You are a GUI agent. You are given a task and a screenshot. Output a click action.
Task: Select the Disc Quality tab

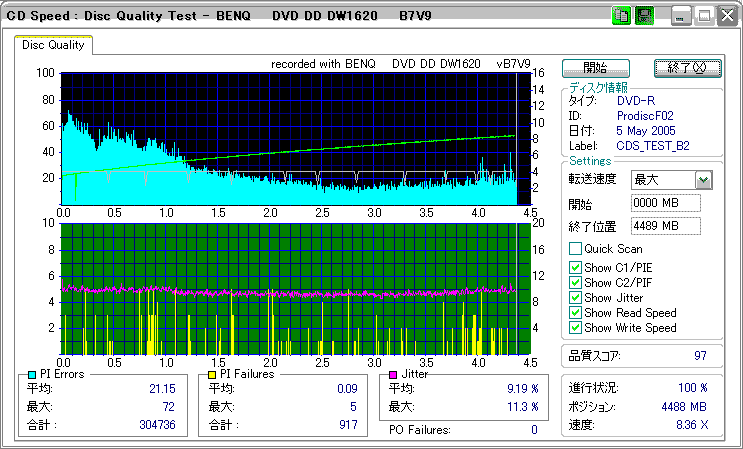coord(54,45)
